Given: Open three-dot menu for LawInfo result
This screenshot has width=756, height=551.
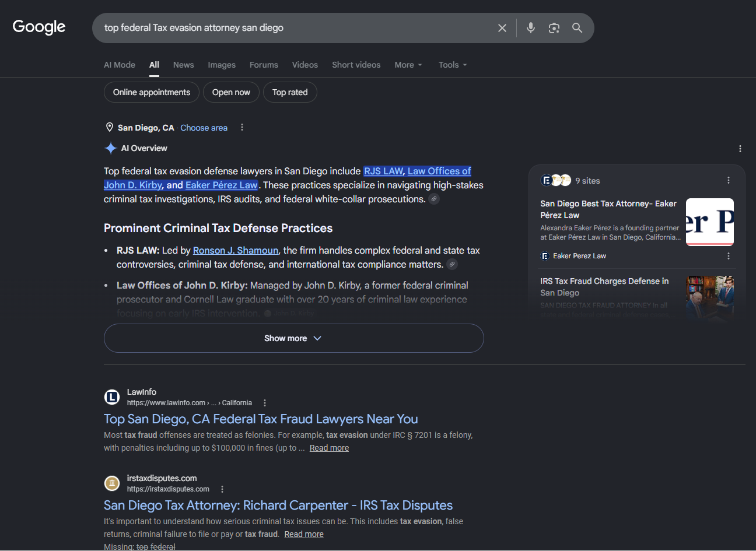Looking at the screenshot, I should click(x=265, y=403).
